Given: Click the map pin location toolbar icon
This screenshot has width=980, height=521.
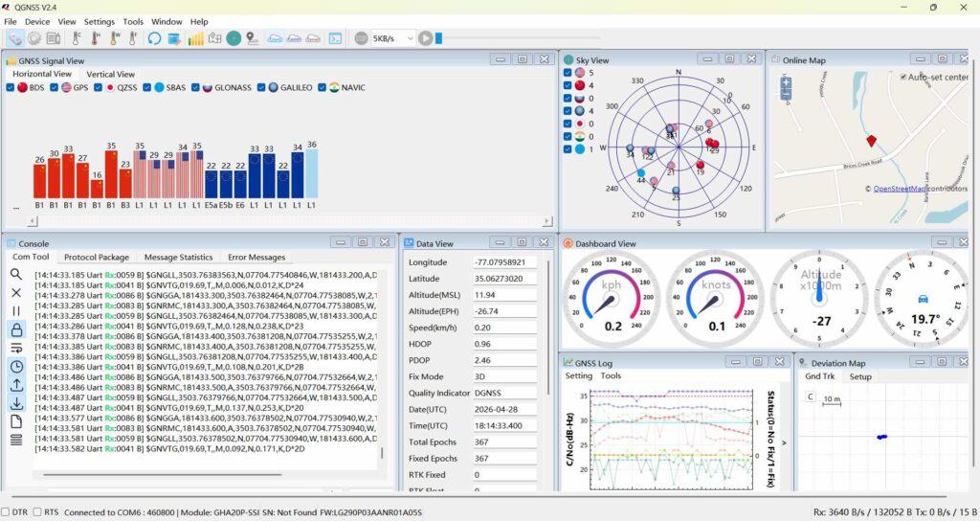Looking at the screenshot, I should [x=252, y=38].
